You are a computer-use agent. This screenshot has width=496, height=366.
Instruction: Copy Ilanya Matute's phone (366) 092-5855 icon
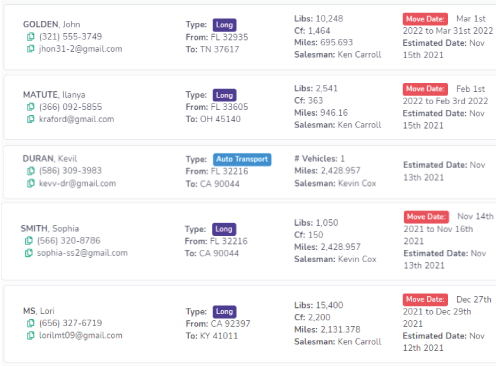(30, 107)
